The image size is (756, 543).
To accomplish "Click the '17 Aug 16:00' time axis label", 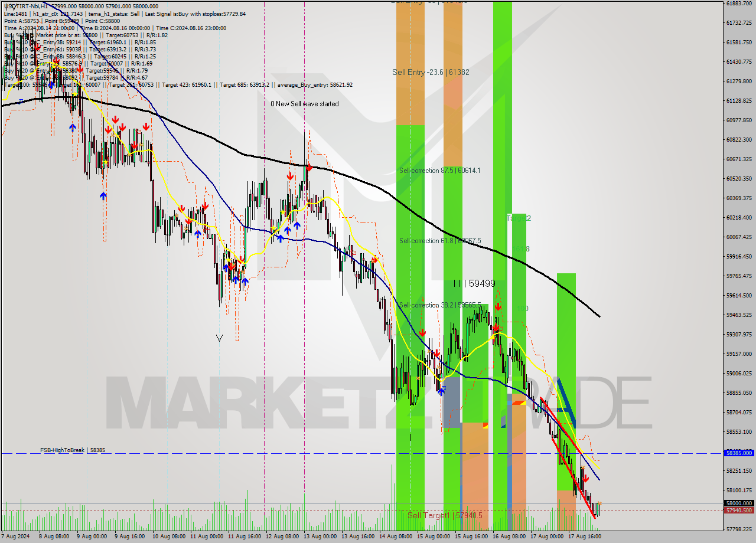I will [585, 537].
